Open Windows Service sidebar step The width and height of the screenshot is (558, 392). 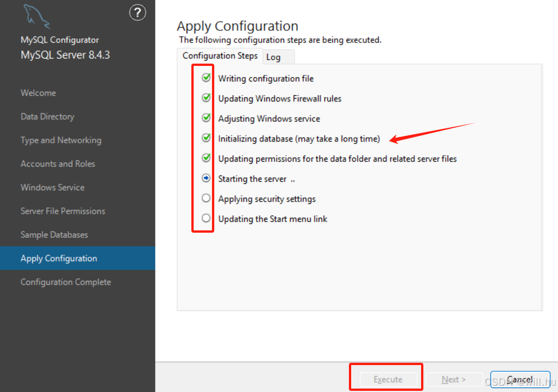click(52, 187)
